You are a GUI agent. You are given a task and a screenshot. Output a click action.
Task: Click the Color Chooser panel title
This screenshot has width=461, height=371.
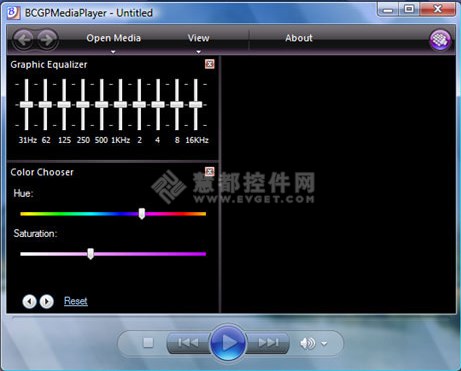click(x=42, y=172)
